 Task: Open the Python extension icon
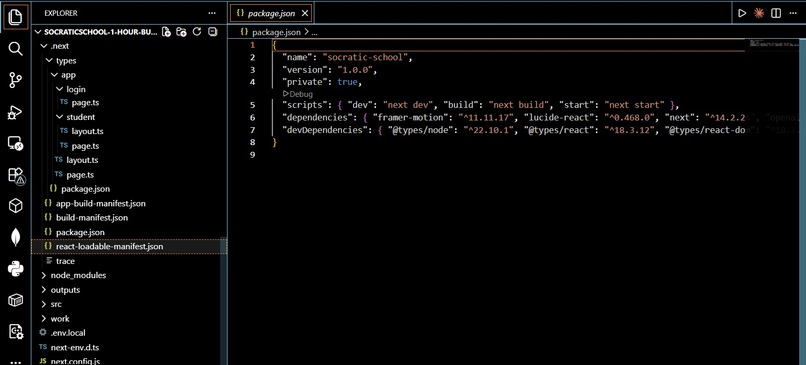click(x=15, y=269)
